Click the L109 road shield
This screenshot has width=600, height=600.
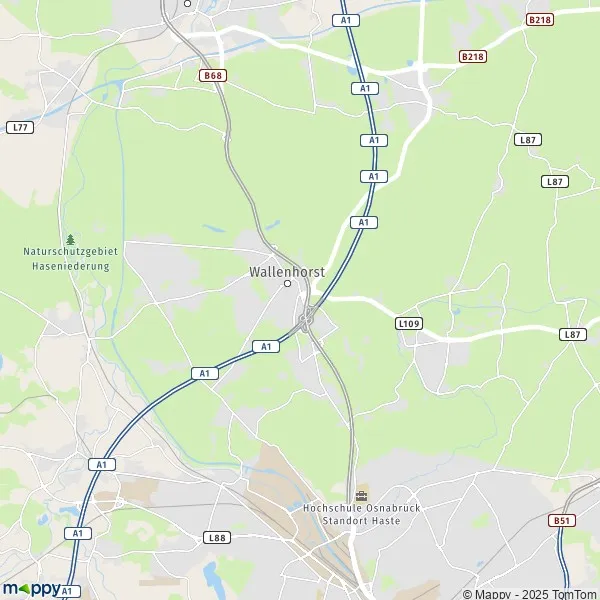point(409,324)
